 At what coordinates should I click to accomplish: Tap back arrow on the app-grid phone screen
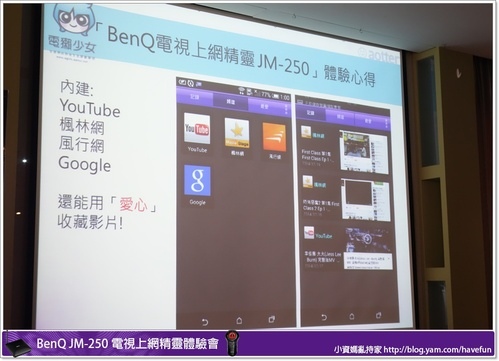[205, 322]
